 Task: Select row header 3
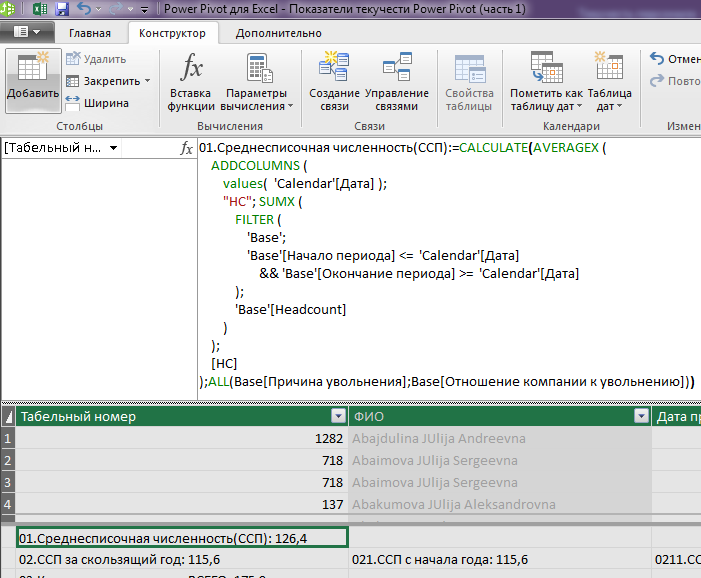coord(8,482)
